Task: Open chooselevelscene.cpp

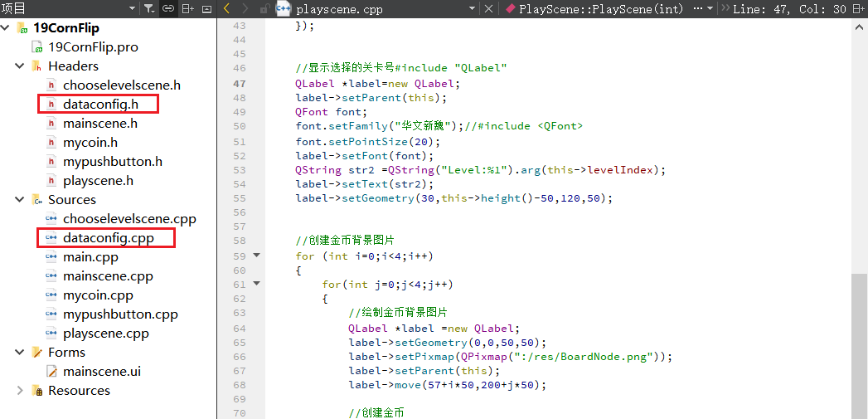Action: pyautogui.click(x=129, y=219)
